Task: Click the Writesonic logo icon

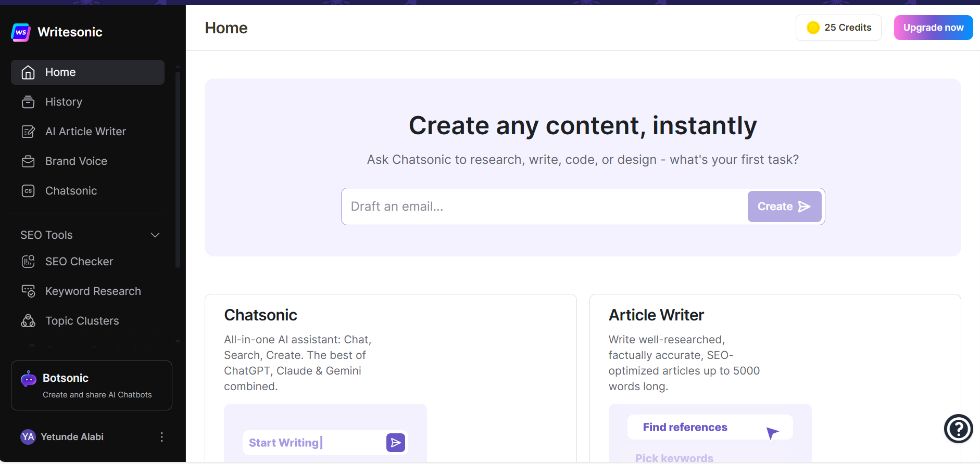Action: [21, 32]
